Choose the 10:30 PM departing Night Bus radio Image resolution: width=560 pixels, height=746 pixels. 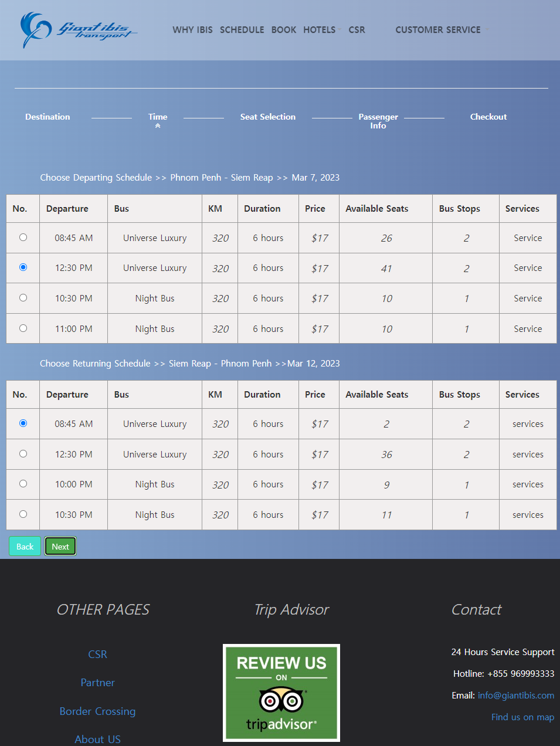point(23,298)
